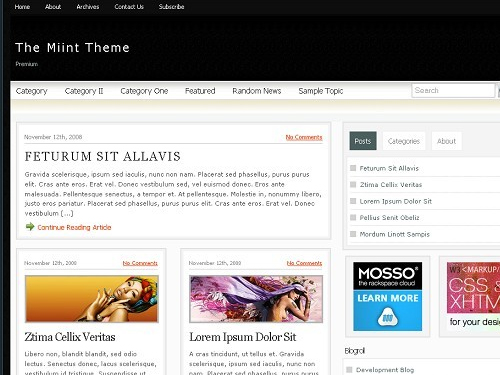Click bullet icon beside Pellius Senit Obeliz
This screenshot has width=500, height=375.
tap(353, 217)
